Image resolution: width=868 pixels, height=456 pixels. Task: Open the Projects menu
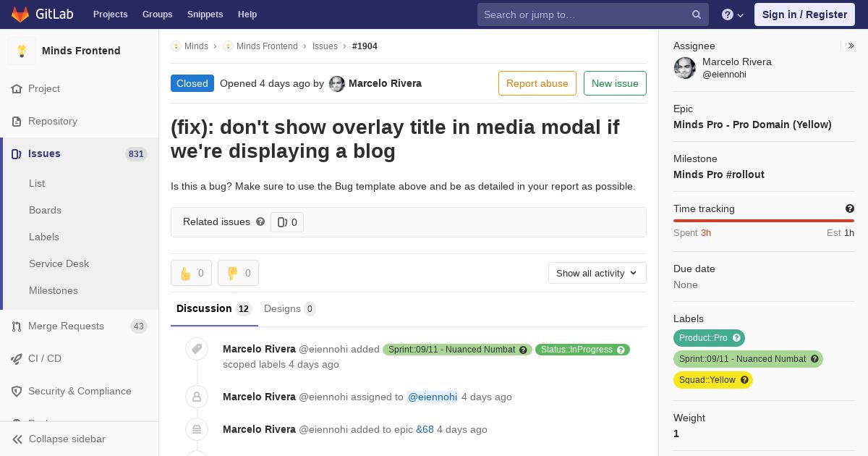(110, 14)
